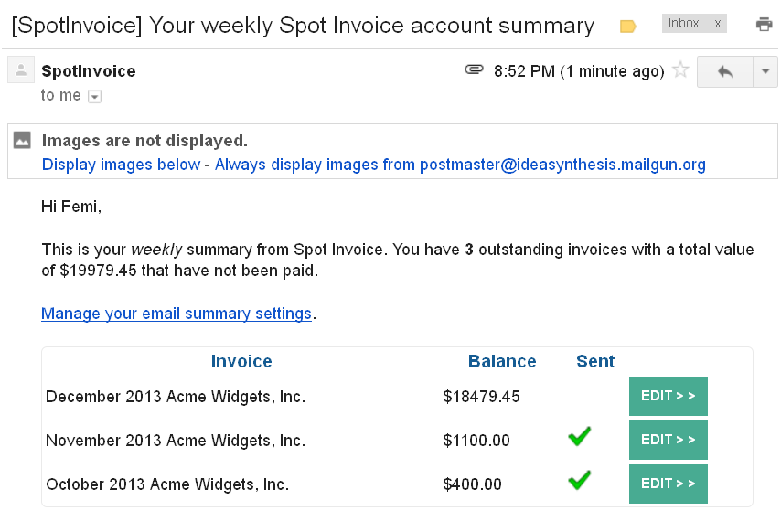Edit the November 2013 invoice
The height and width of the screenshot is (532, 781).
click(x=669, y=440)
